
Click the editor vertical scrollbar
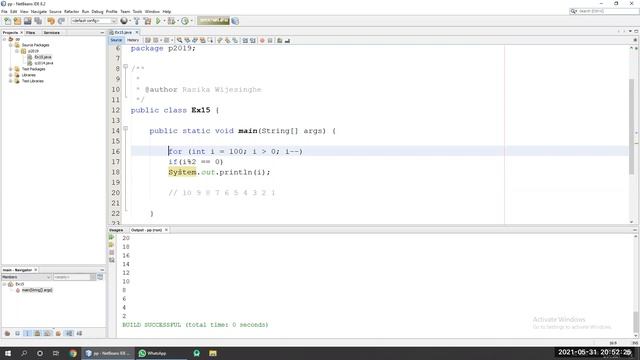point(631,127)
